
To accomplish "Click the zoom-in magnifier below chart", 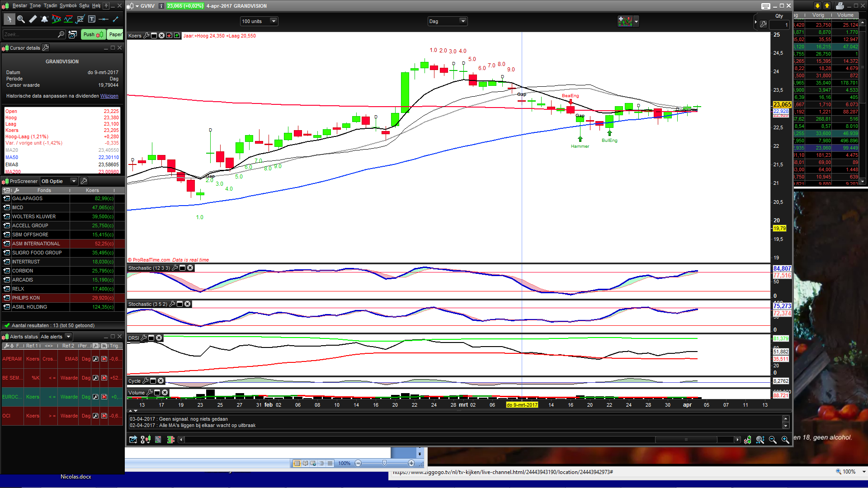I will coord(785,440).
